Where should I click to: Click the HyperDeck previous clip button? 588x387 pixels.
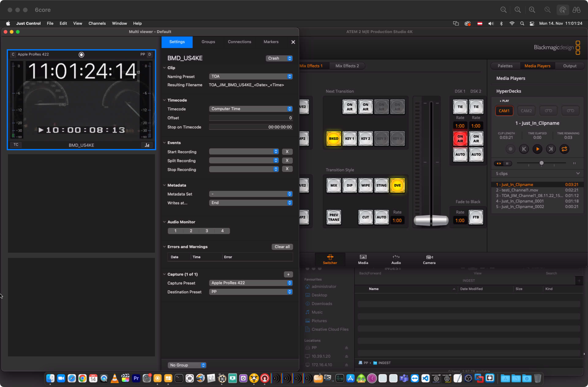[x=524, y=149]
